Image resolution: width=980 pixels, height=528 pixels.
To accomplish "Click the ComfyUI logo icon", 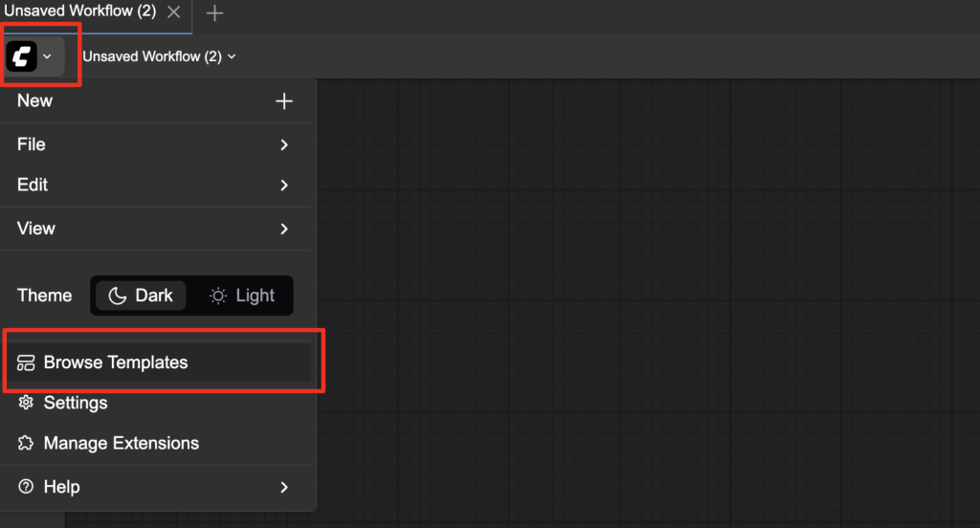I will (21, 56).
